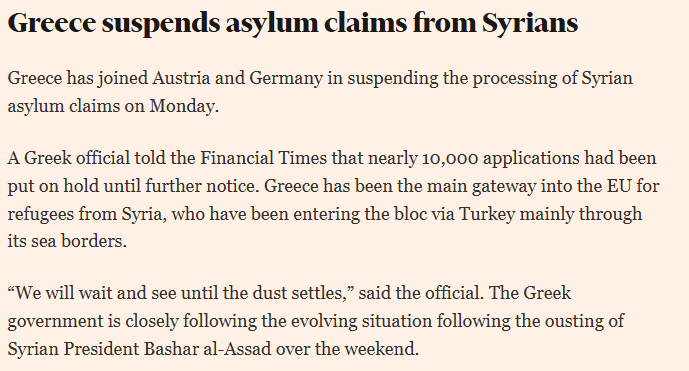689x371 pixels.
Task: Click 'Bashar al-Assad' in last paragraph
Action: (207, 349)
